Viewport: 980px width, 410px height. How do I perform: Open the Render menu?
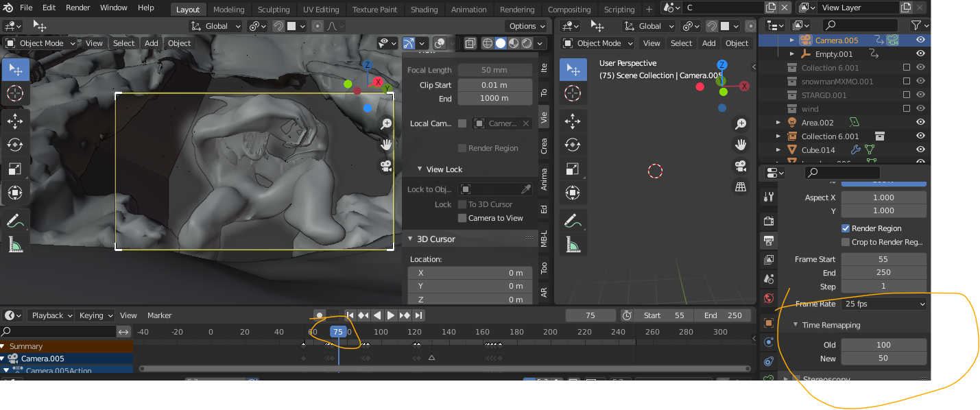click(x=77, y=9)
